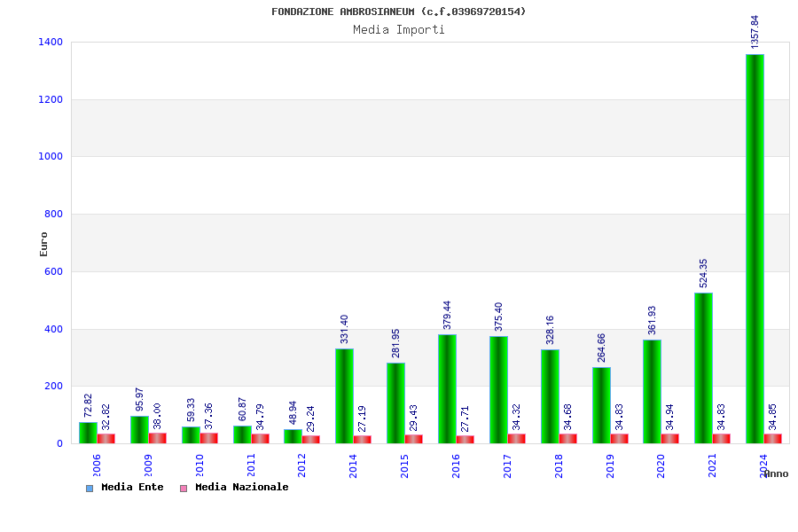
Task: Click the 400 y-axis tick label
Action: click(x=54, y=329)
